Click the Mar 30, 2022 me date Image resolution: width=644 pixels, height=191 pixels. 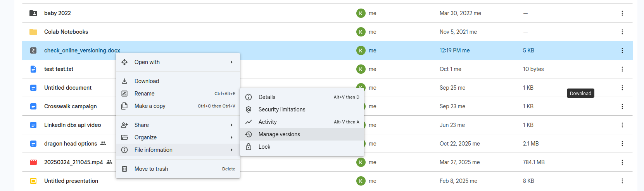coord(460,13)
